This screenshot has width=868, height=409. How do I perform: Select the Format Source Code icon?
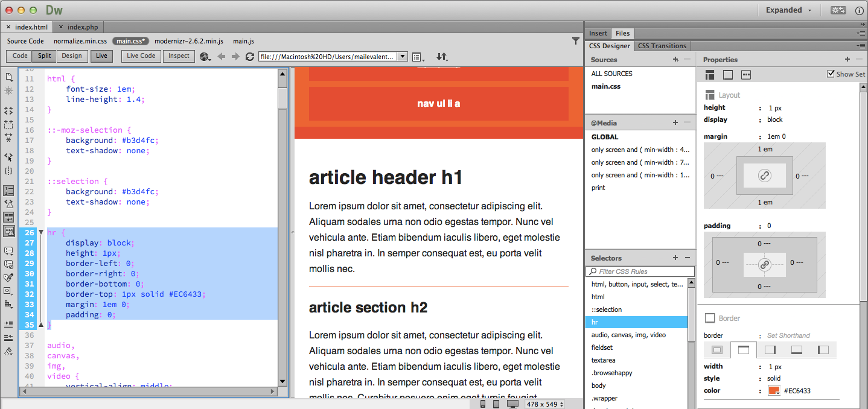tap(9, 352)
